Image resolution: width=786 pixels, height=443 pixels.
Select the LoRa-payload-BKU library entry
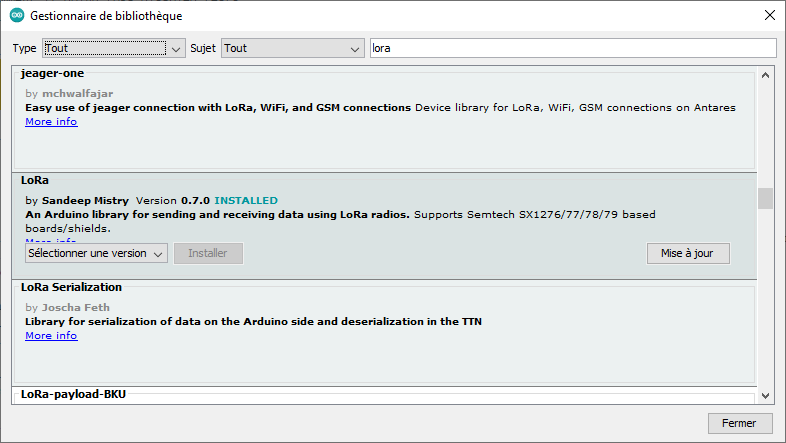pos(73,394)
